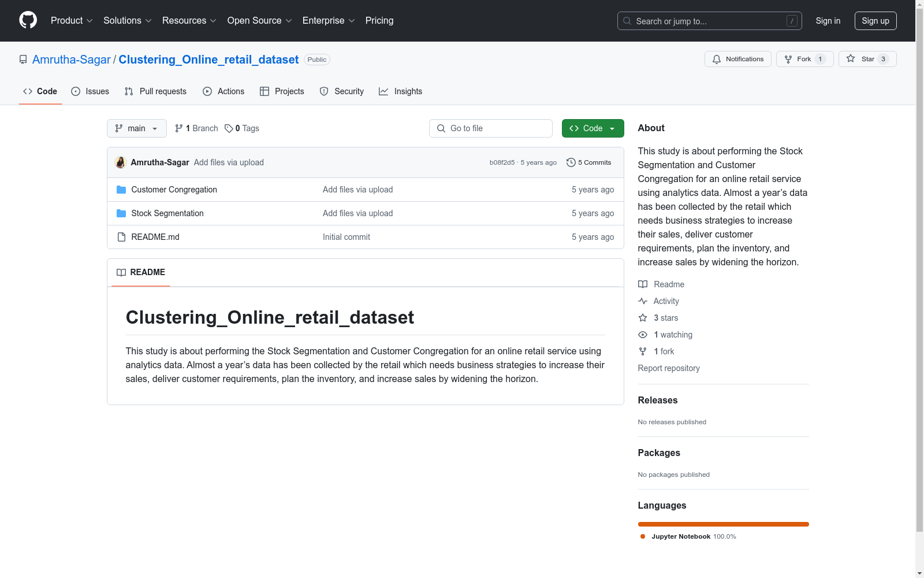This screenshot has height=578, width=924.
Task: Click the Notifications bell icon
Action: [717, 59]
